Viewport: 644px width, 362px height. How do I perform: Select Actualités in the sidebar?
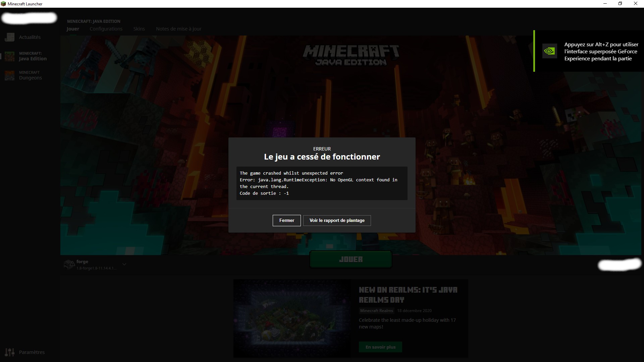pyautogui.click(x=30, y=37)
